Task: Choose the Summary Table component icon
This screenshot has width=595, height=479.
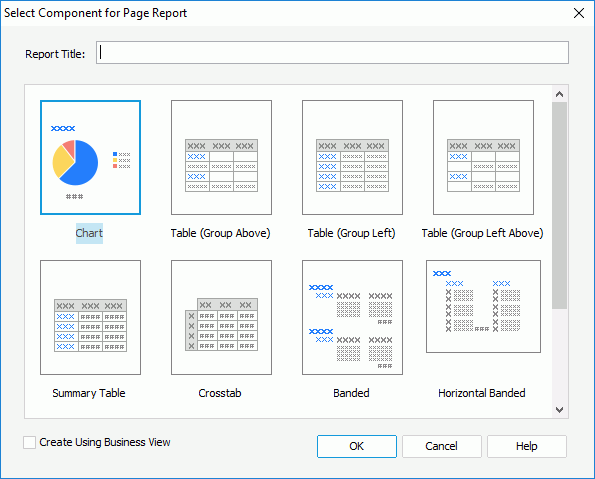Action: click(90, 317)
